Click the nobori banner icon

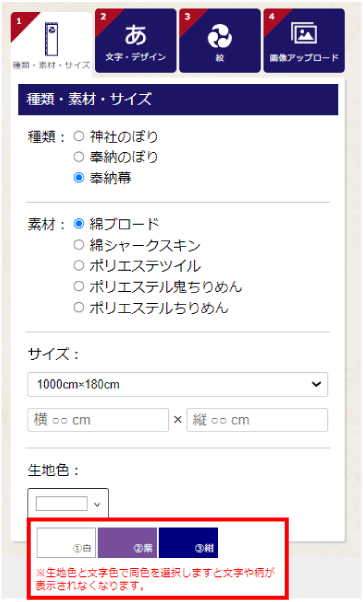click(x=51, y=38)
